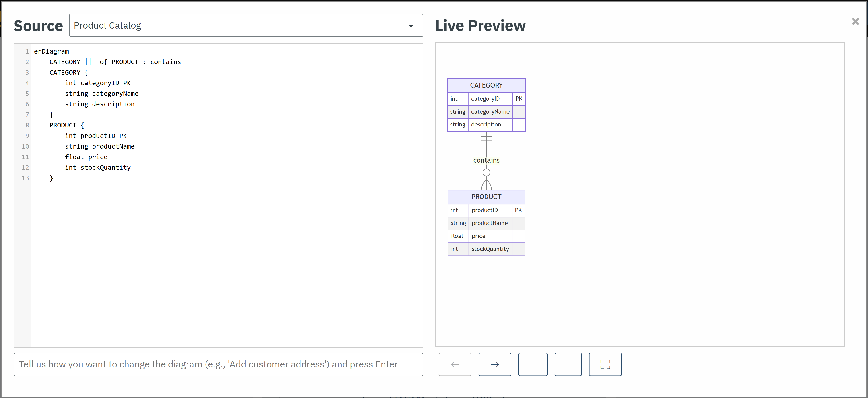Zoom out of the diagram preview
Viewport: 868px width, 398px height.
(568, 364)
